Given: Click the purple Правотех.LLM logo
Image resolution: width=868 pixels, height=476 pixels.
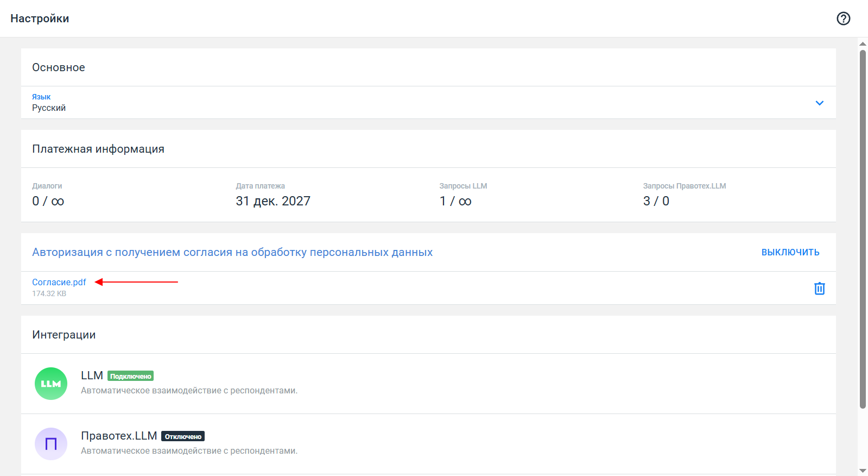Looking at the screenshot, I should click(51, 444).
